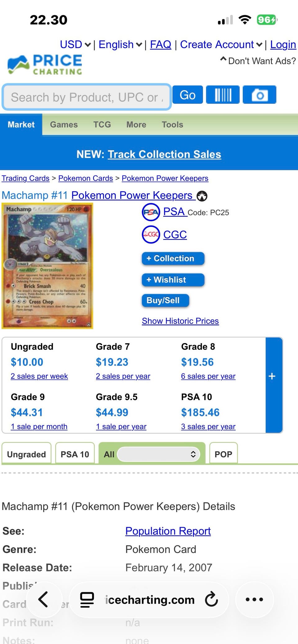Open browser three-dots menu
Viewport: 298px width, 644px height.
(x=254, y=599)
